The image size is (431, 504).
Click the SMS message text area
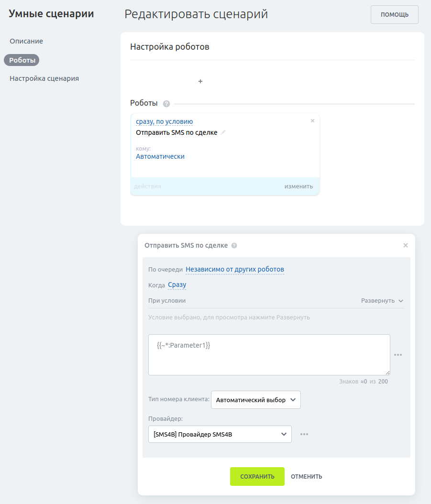[269, 355]
